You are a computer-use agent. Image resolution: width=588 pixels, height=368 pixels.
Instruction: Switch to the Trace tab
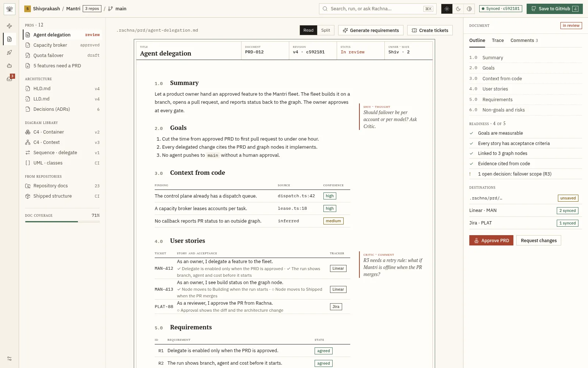[x=498, y=40]
